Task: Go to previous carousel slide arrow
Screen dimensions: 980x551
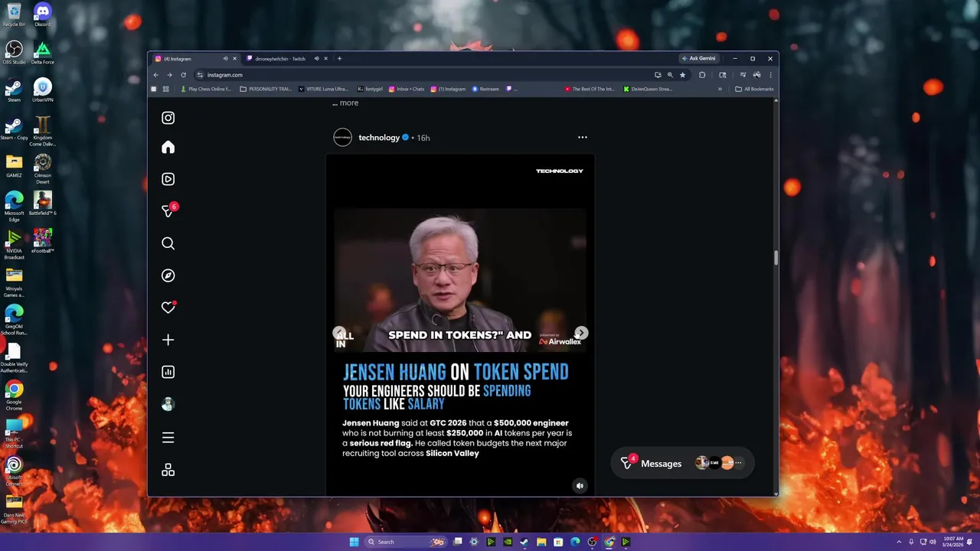Action: [339, 333]
